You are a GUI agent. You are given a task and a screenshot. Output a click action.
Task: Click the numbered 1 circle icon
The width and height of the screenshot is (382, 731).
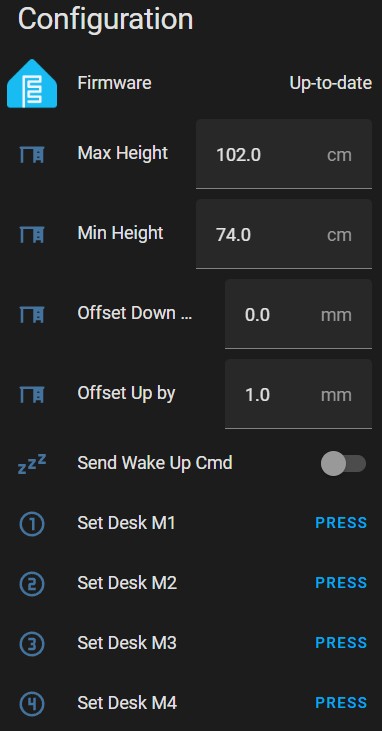coord(32,523)
